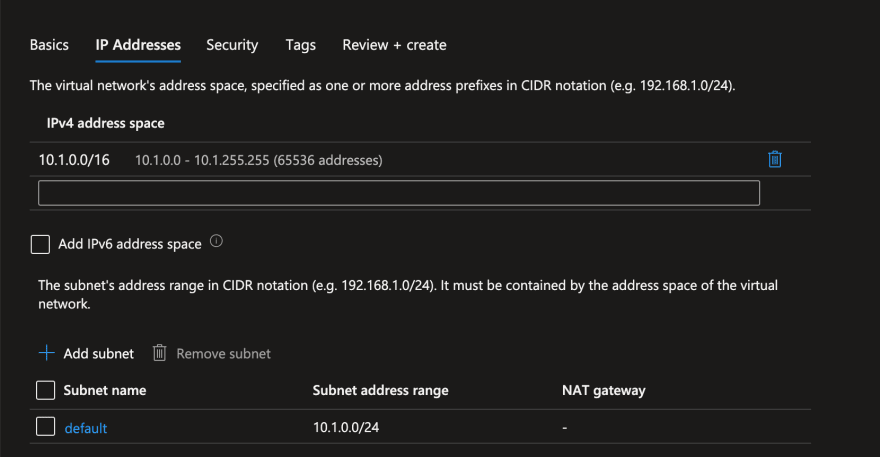This screenshot has height=457, width=880.
Task: Click the 10.1.0.0 - 10.1.255.255 range text
Action: 259,160
